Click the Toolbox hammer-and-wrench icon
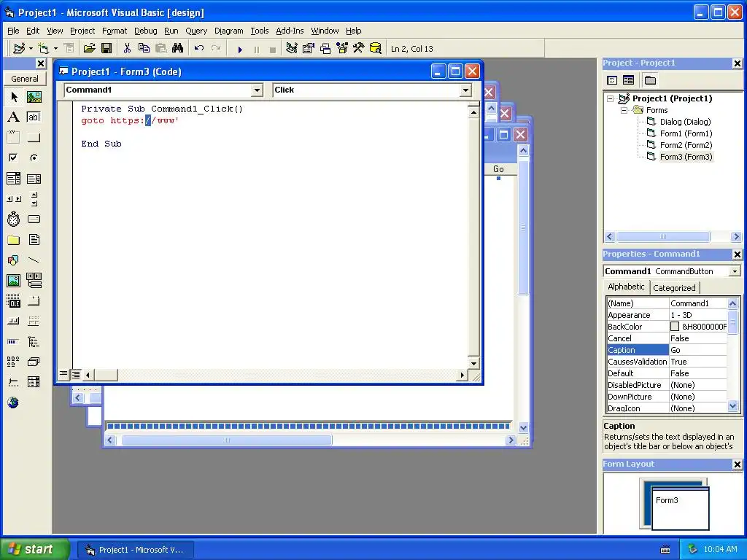 359,49
